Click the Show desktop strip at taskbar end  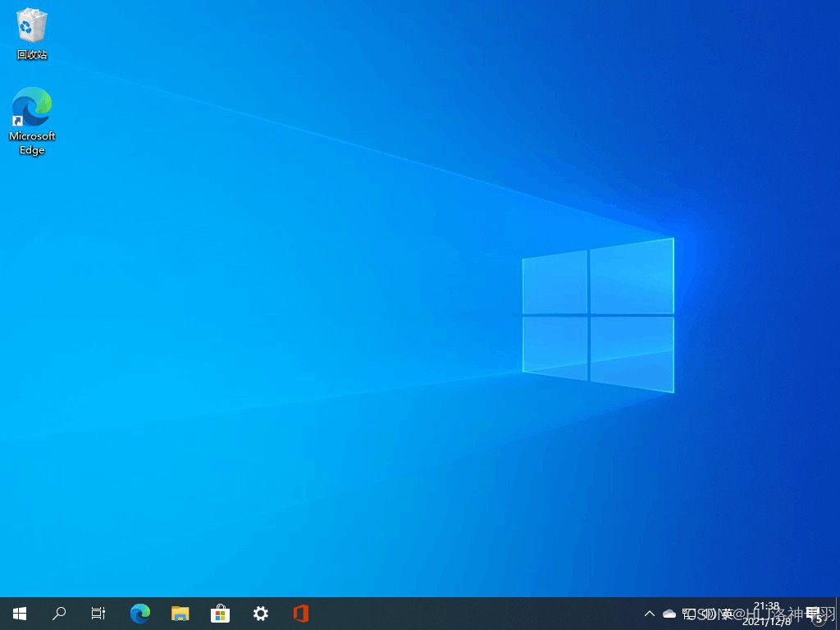838,614
